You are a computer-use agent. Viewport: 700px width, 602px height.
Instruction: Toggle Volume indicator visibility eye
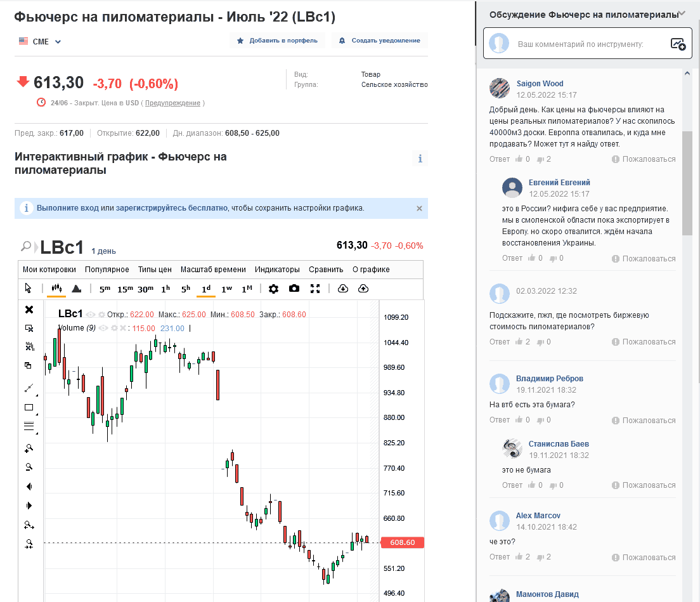[104, 328]
